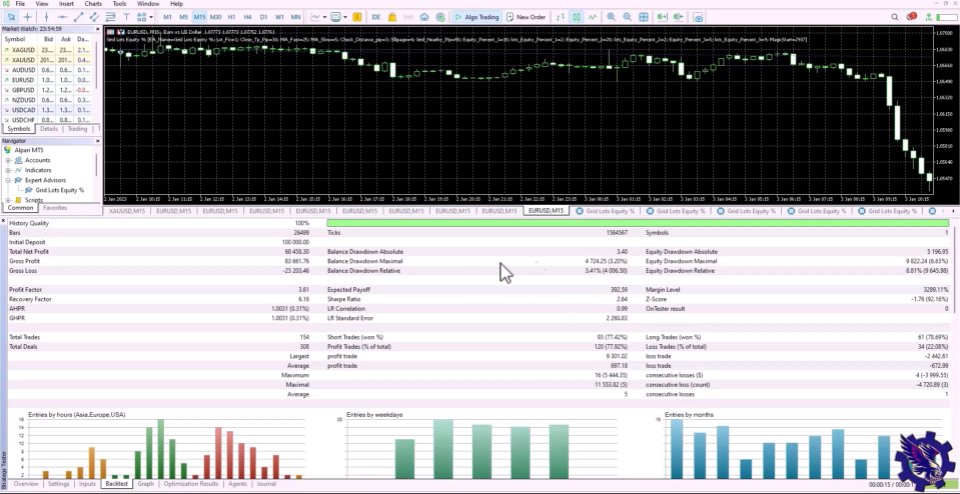The height and width of the screenshot is (494, 960).
Task: Expand the Scripts tree node
Action: tap(9, 200)
